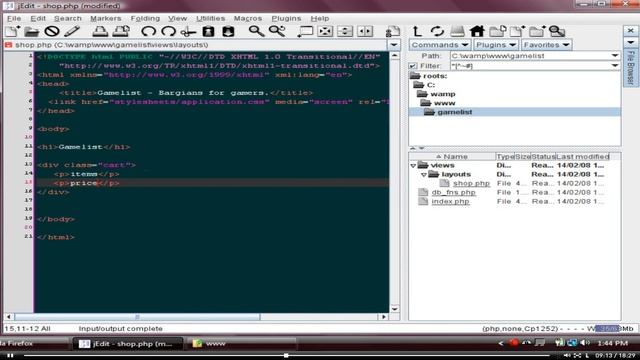640x360 pixels.
Task: Collapse the views folder
Action: [x=413, y=166]
